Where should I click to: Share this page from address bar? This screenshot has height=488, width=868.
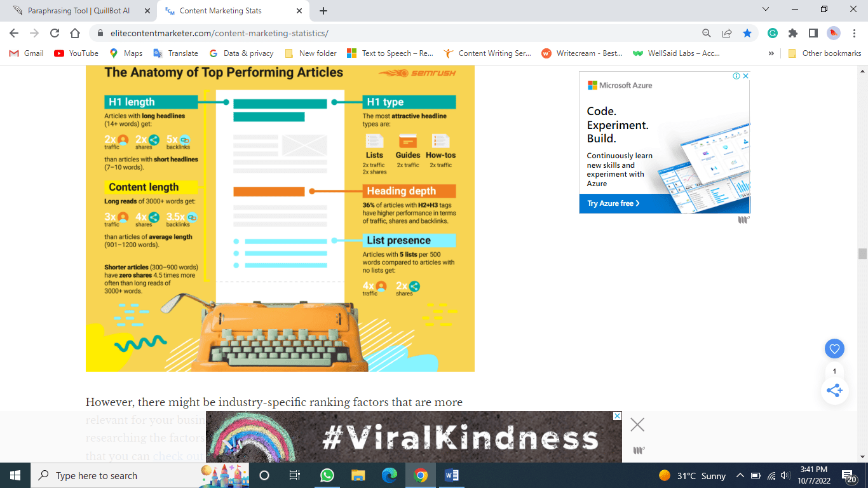coord(727,33)
